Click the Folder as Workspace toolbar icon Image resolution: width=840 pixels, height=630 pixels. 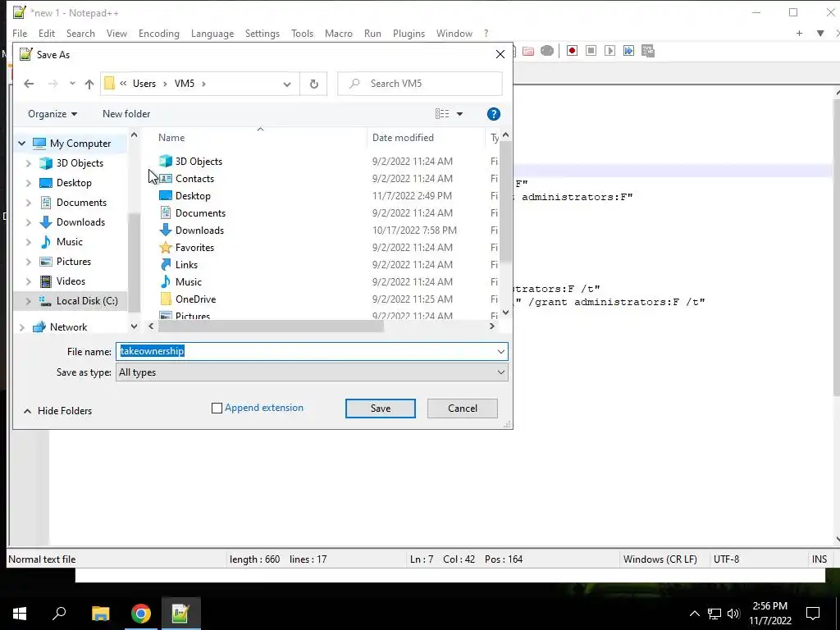(x=528, y=51)
